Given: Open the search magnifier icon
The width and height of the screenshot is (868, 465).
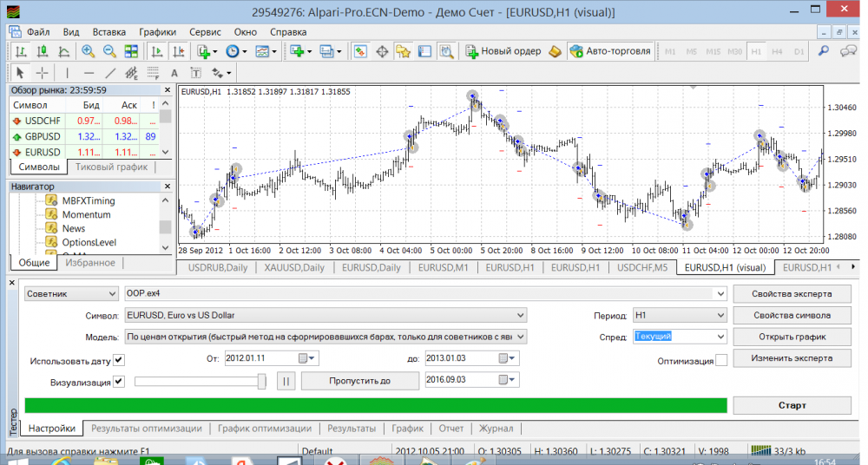Looking at the screenshot, I should [824, 51].
